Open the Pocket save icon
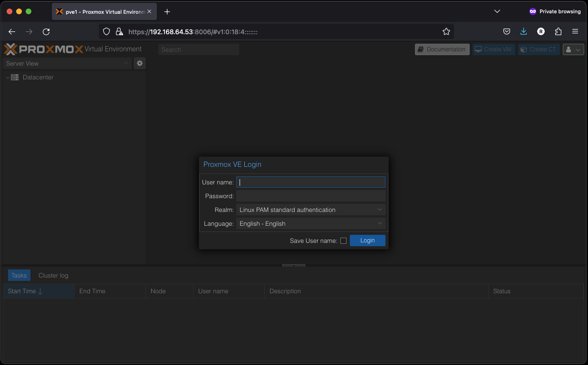 coord(507,31)
